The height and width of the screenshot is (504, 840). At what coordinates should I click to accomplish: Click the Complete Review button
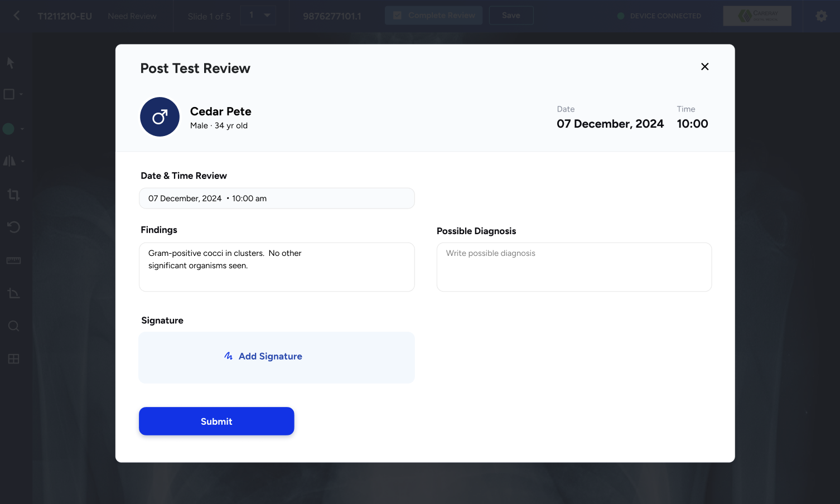pos(433,15)
